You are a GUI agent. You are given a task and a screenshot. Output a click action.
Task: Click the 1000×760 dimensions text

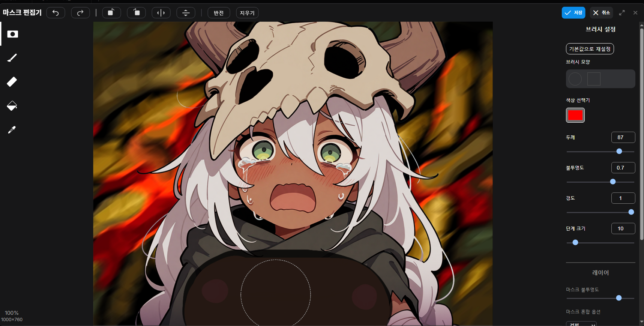[x=12, y=320]
